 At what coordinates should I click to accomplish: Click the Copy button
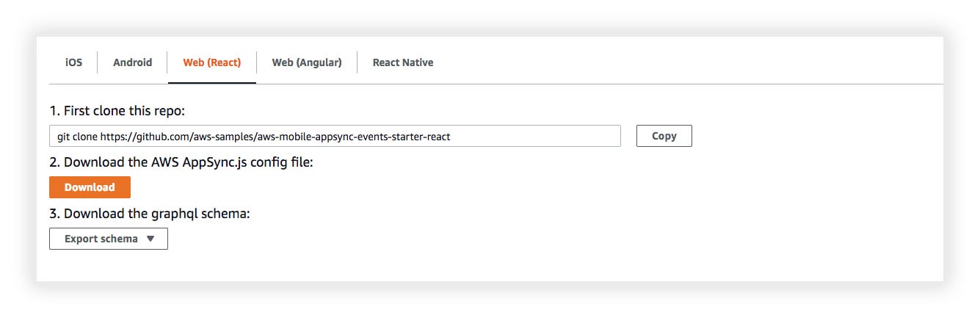pyautogui.click(x=664, y=136)
